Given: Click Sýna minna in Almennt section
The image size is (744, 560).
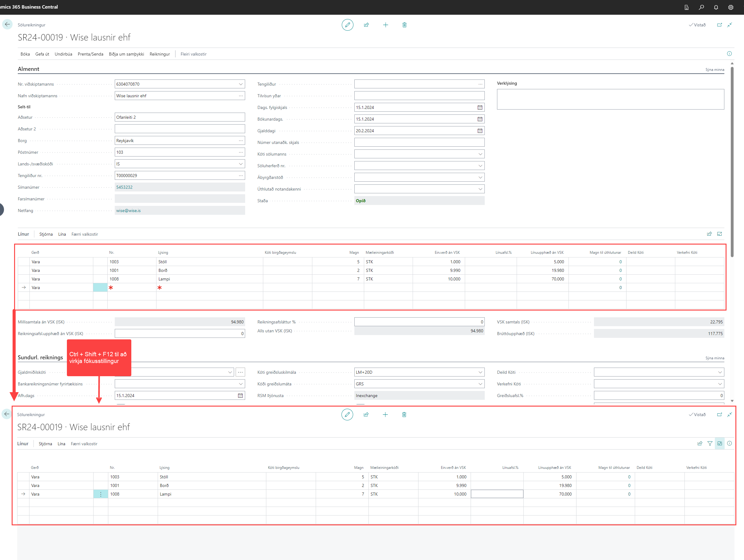Looking at the screenshot, I should click(715, 70).
